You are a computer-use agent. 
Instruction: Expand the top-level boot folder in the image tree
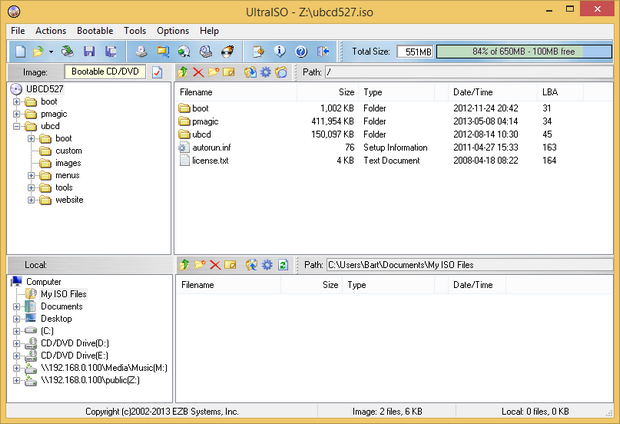tap(17, 102)
